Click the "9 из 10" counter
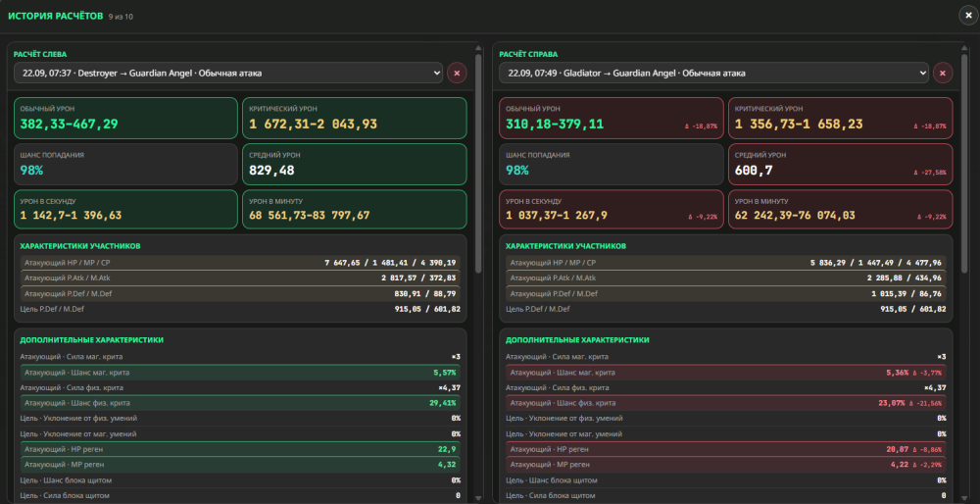 pos(121,17)
